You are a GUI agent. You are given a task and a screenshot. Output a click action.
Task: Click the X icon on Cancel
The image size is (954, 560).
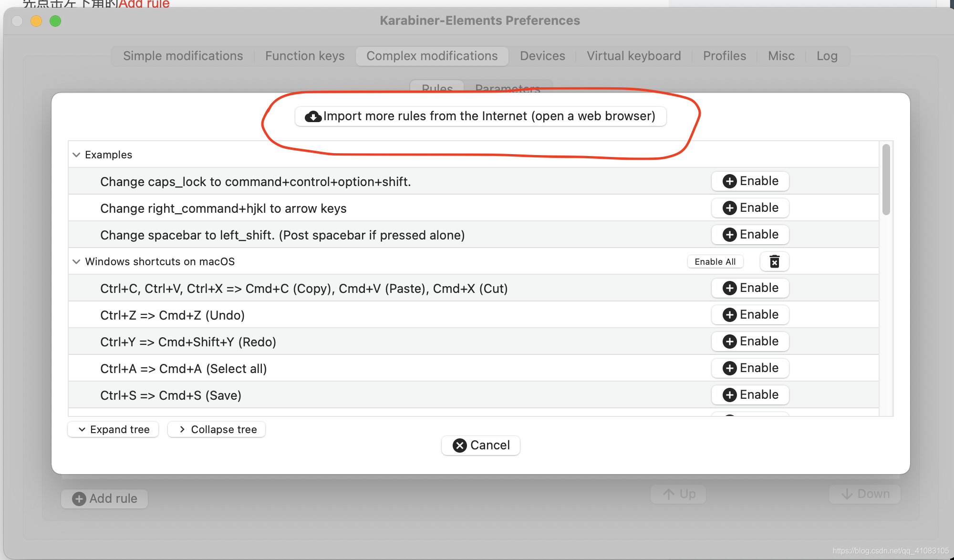pyautogui.click(x=459, y=446)
